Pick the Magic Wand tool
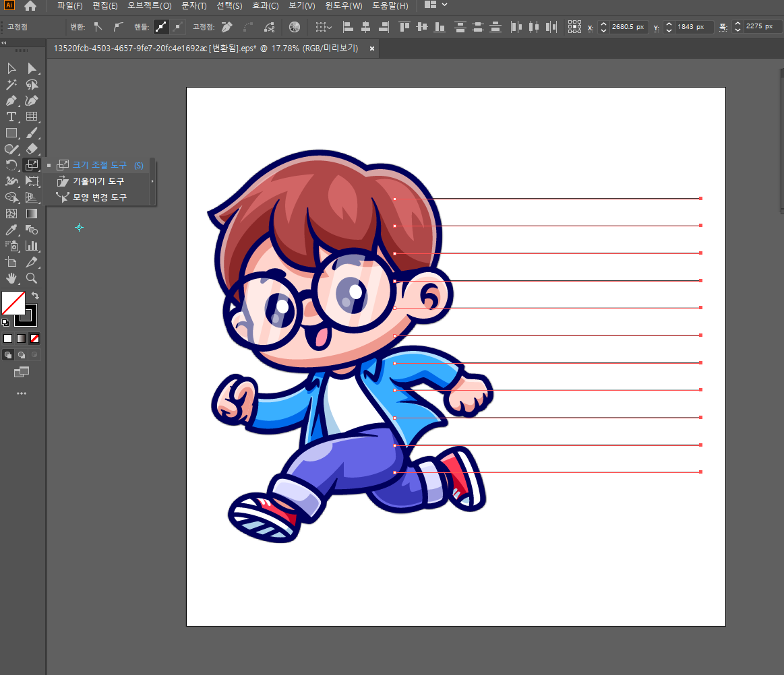 [x=11, y=84]
